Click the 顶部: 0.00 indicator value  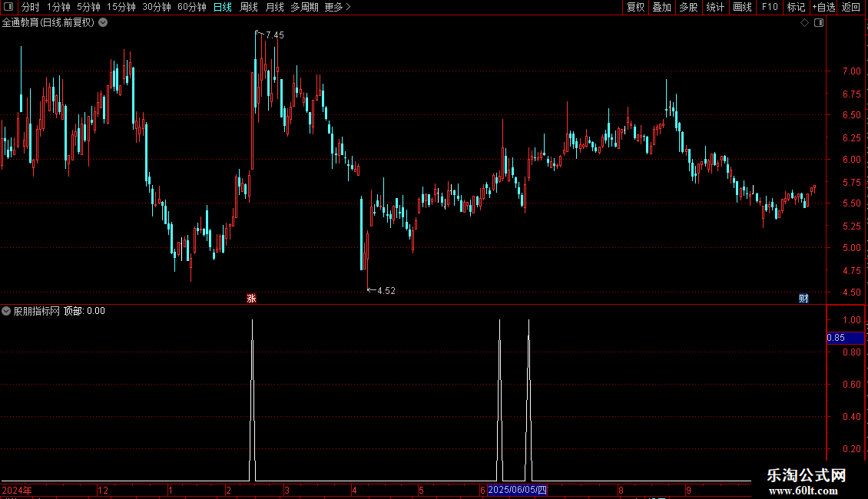(84, 311)
